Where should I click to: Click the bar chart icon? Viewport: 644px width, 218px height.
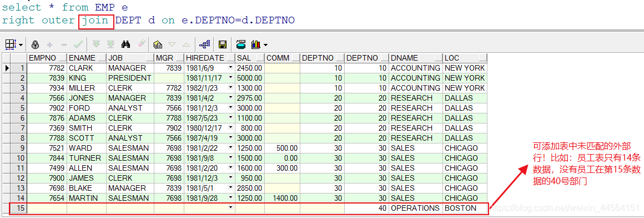[256, 44]
